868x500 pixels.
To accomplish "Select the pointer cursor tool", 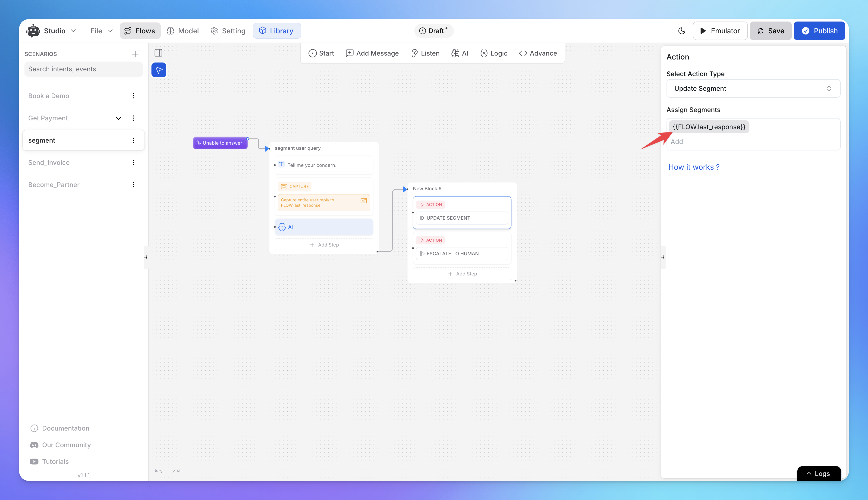I will (159, 70).
